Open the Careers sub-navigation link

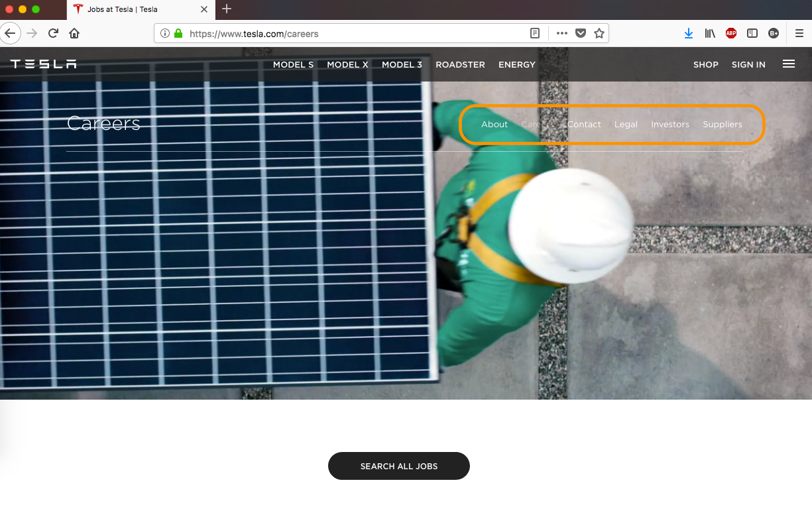pyautogui.click(x=538, y=125)
